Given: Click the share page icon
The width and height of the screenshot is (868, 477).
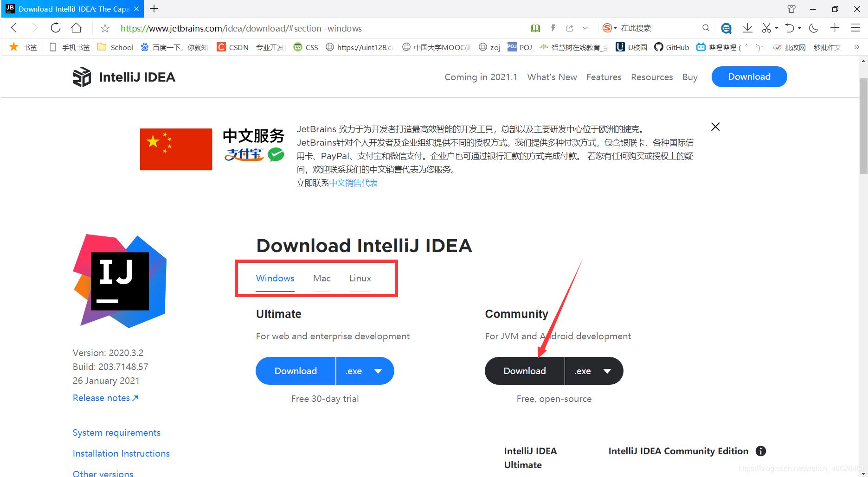Looking at the screenshot, I should tap(570, 28).
